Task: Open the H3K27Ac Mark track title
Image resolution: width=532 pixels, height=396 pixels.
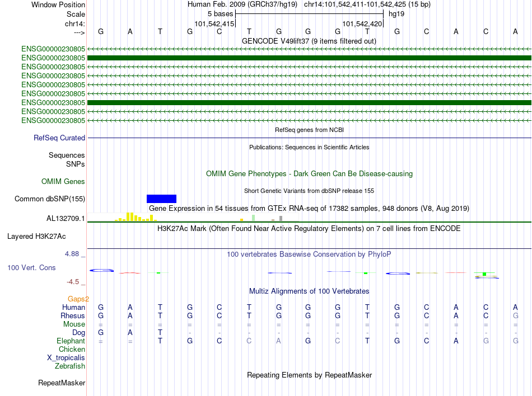Action: 309,228
